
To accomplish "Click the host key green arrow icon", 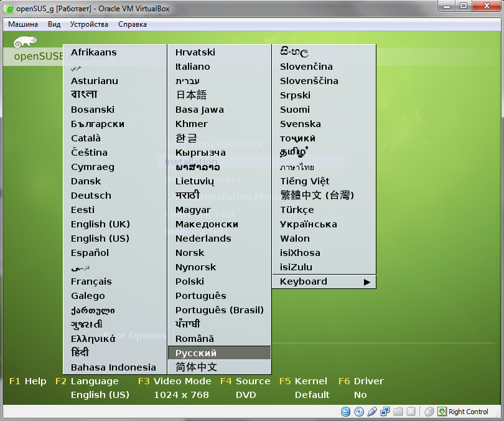I will pos(442,412).
